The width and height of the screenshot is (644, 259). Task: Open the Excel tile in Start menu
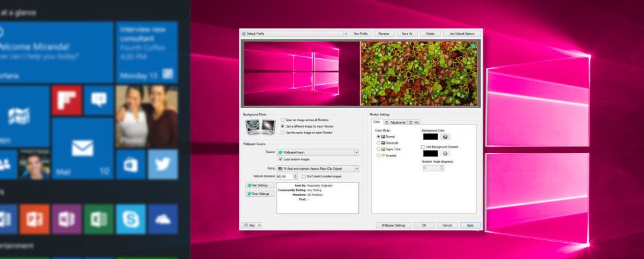(x=98, y=220)
